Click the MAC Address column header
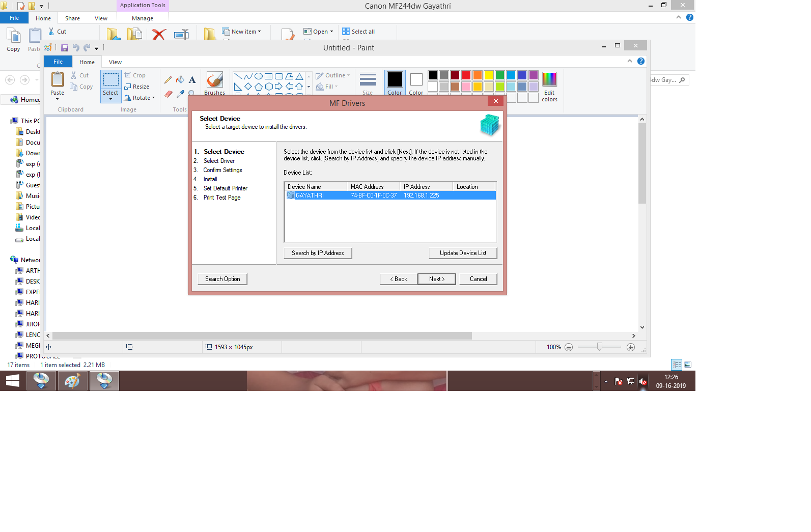 pos(373,187)
